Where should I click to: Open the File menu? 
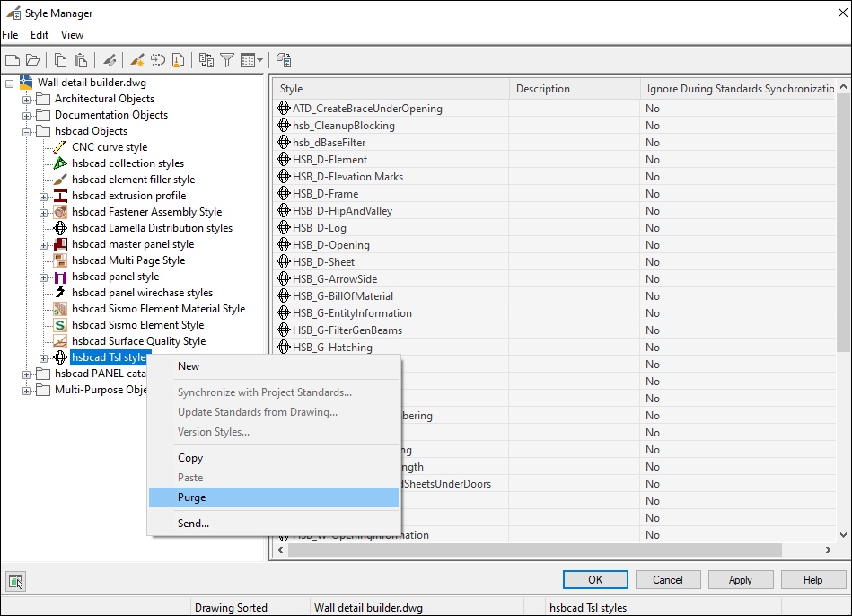(10, 35)
